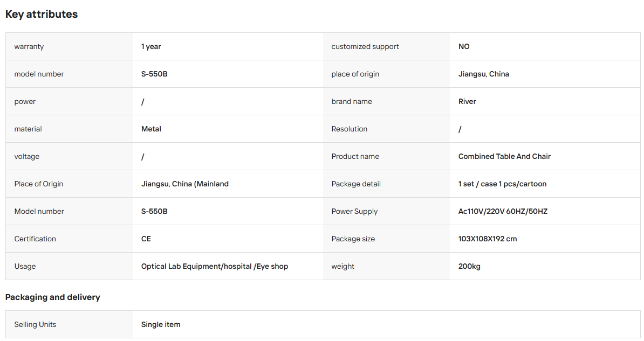Viewport: 644px width, 341px height.
Task: Click the brand name value River
Action: 468,102
